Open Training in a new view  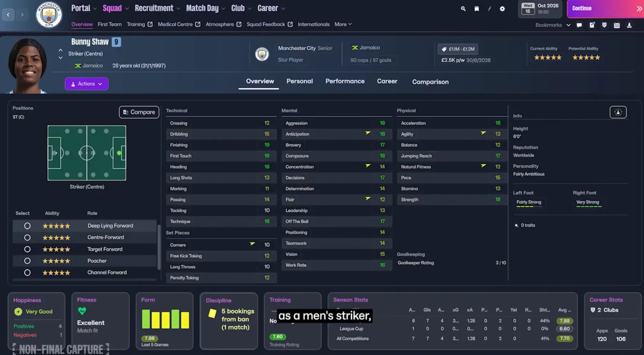[140, 24]
